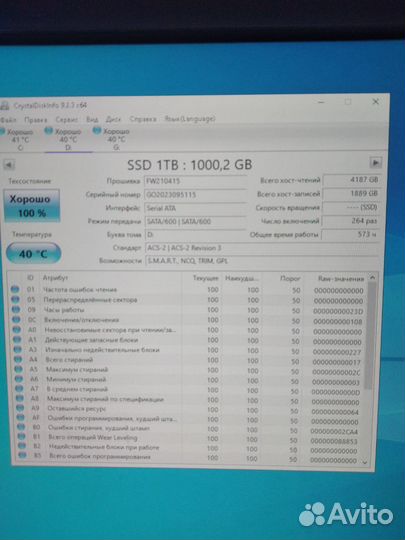Click the attribute list scroll up arrow
The image size is (405, 540).
372,277
